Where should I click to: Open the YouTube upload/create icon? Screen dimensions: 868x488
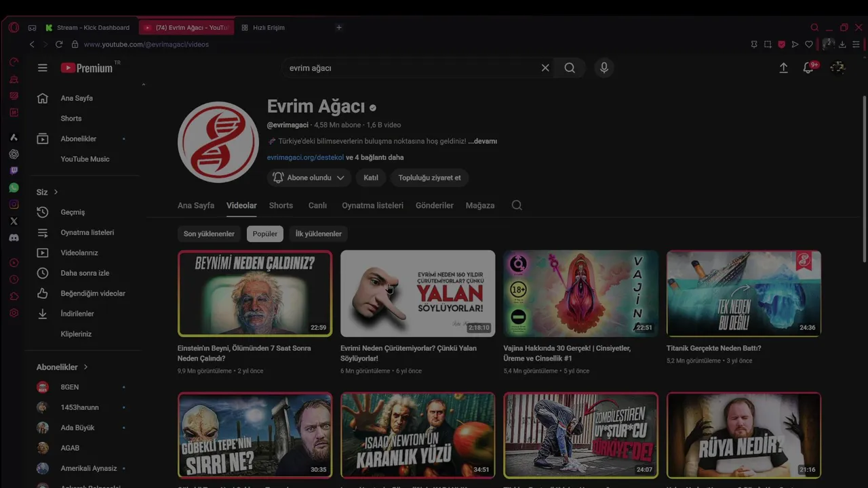click(x=783, y=68)
